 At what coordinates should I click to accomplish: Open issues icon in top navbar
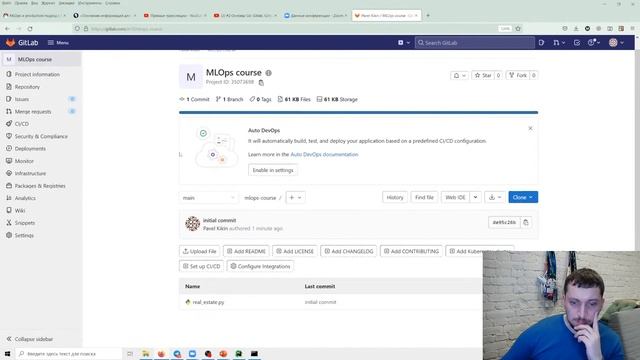click(x=541, y=42)
